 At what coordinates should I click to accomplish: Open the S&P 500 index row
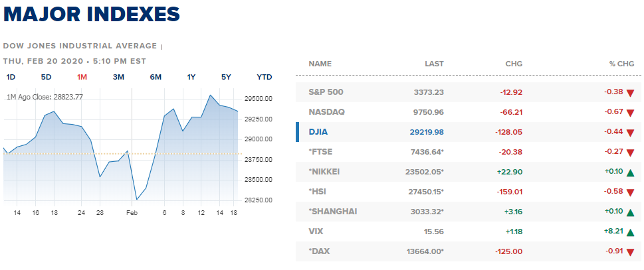tap(469, 92)
